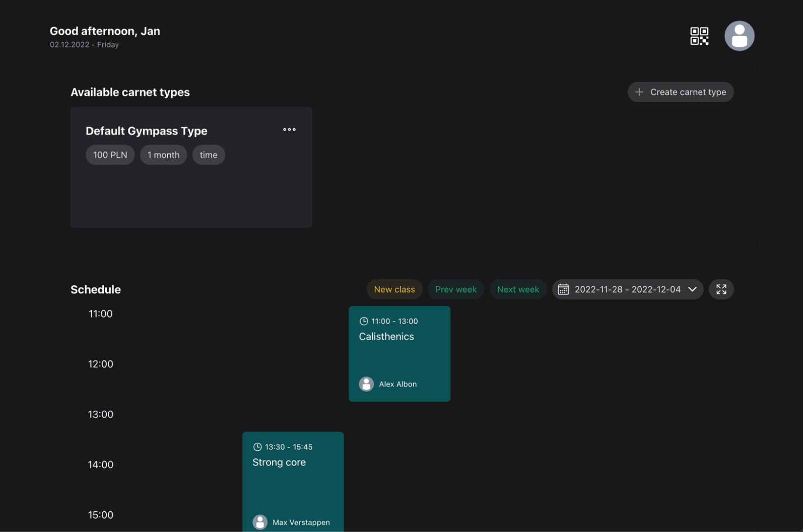Click the calendar icon in date picker
The image size is (803, 532).
tap(563, 289)
